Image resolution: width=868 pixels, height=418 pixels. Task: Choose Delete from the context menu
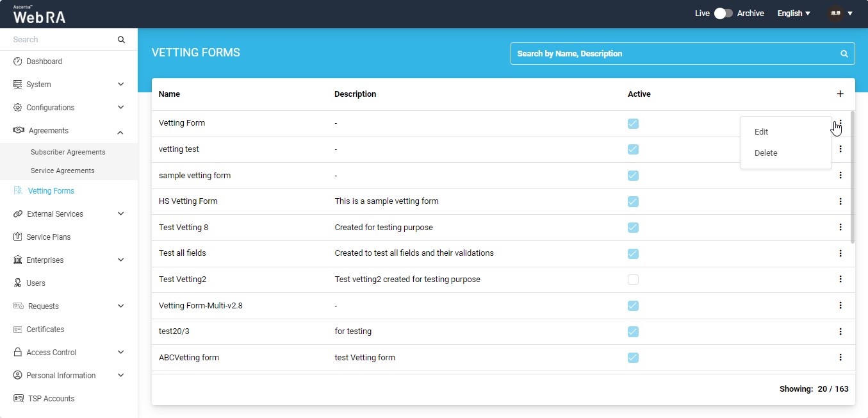tap(766, 153)
